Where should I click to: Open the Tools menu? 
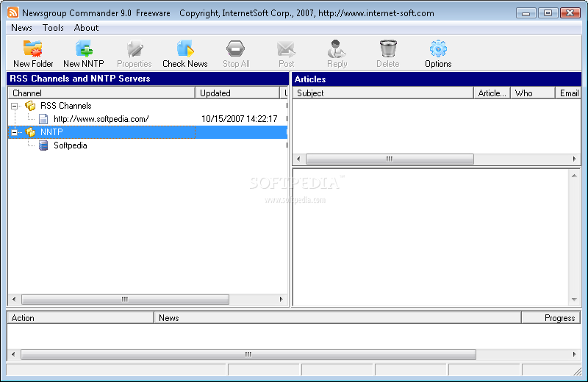(x=53, y=28)
